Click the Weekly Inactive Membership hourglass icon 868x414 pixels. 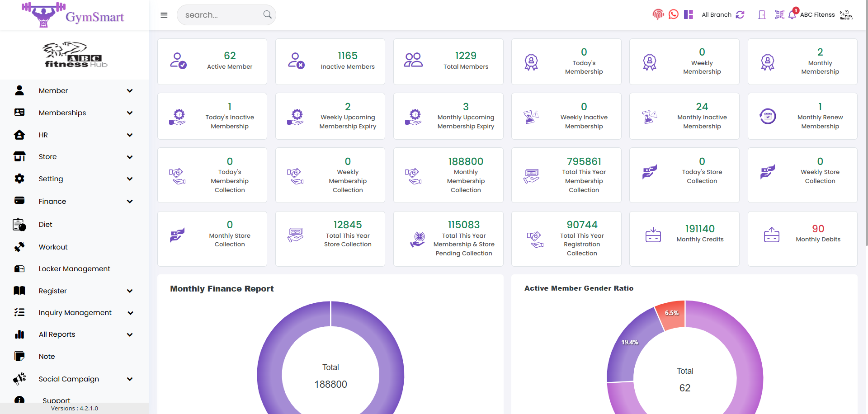click(531, 117)
